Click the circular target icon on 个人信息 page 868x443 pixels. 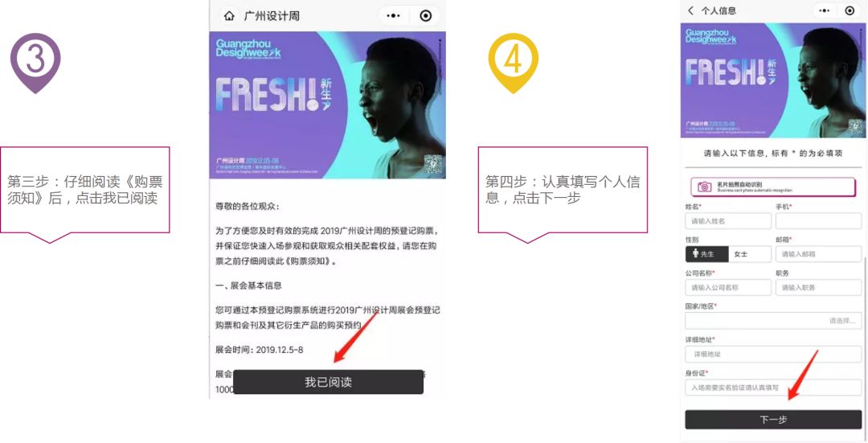tap(850, 10)
